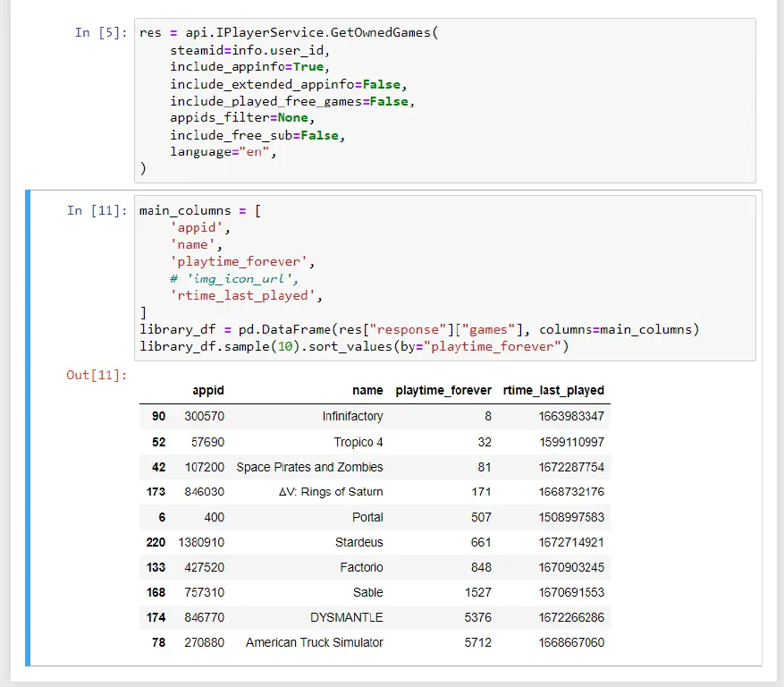
Task: Click the Sable name cell
Action: pyautogui.click(x=367, y=592)
